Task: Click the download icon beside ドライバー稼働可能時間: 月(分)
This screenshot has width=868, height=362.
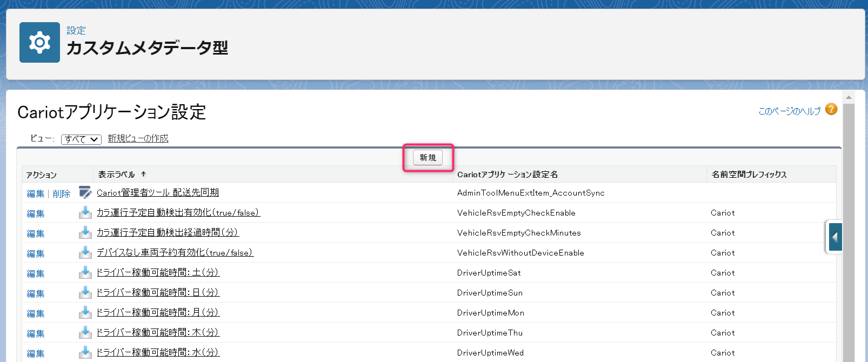Action: pyautogui.click(x=85, y=312)
